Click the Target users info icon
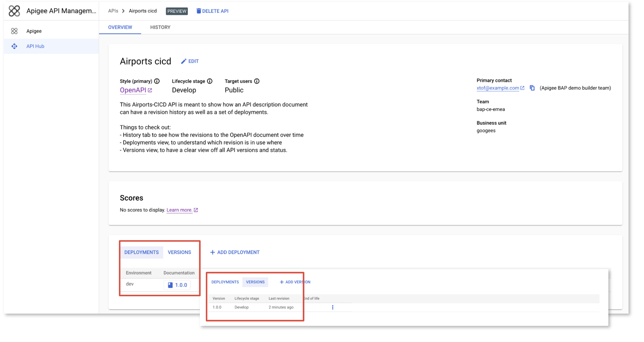644x342 pixels. click(257, 81)
